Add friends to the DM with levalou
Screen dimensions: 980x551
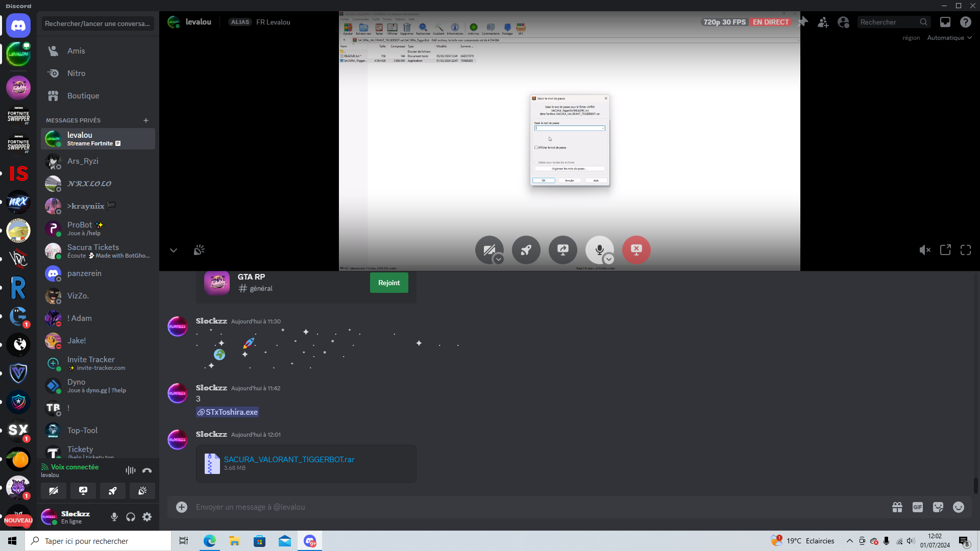(x=823, y=22)
